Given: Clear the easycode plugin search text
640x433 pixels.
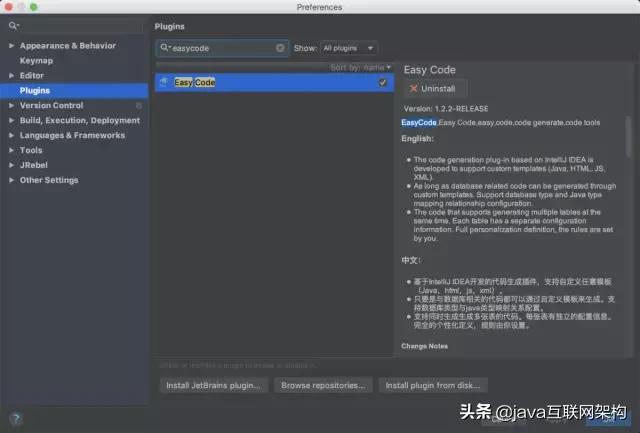Looking at the screenshot, I should pyautogui.click(x=280, y=48).
